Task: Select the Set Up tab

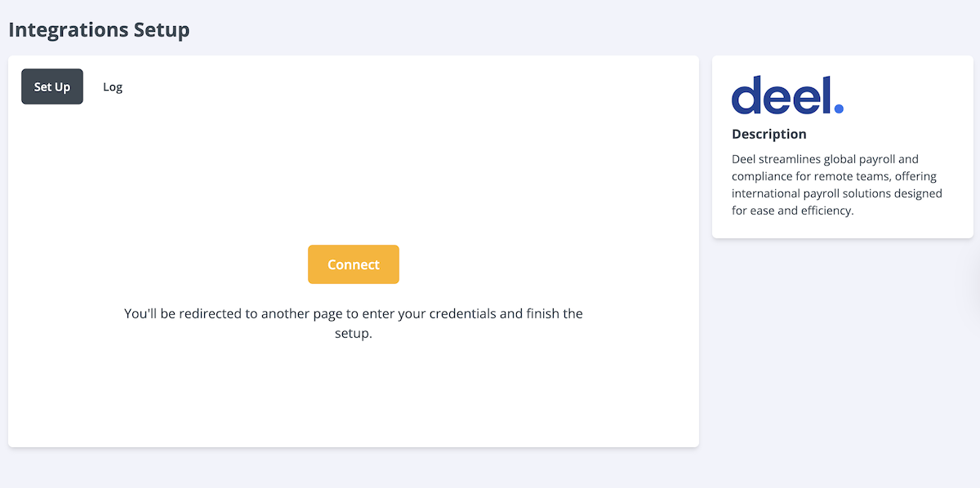Action: click(52, 87)
